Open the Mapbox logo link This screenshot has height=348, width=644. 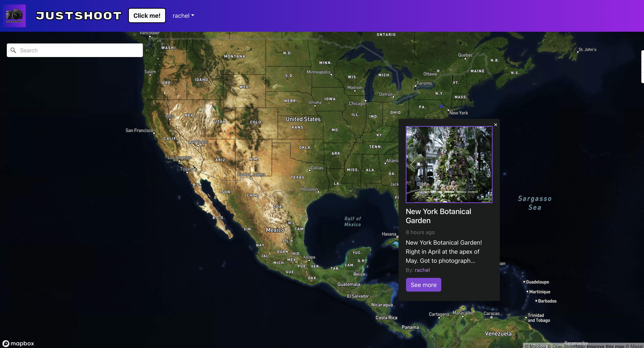[18, 343]
